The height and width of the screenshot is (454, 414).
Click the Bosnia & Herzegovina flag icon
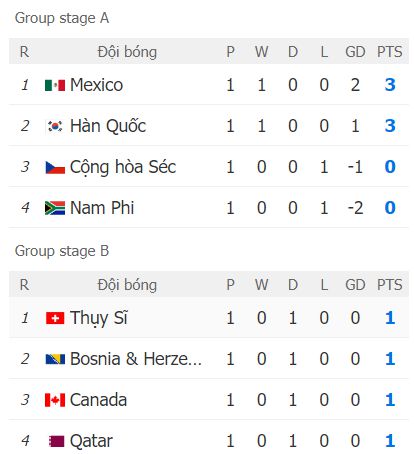55,359
